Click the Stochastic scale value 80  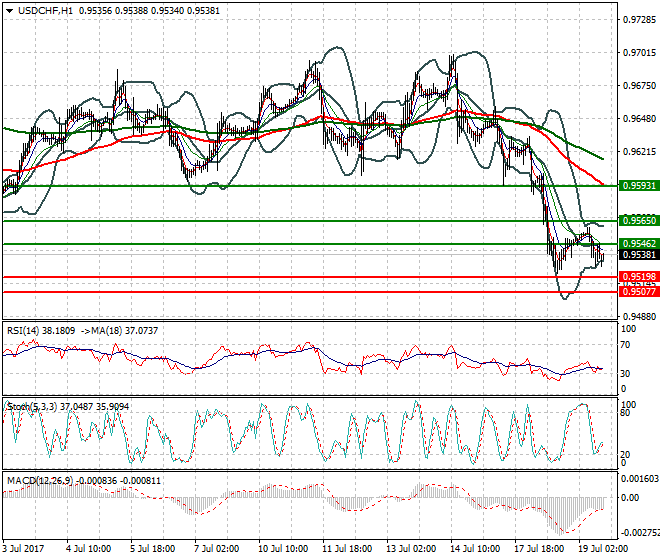click(x=625, y=413)
